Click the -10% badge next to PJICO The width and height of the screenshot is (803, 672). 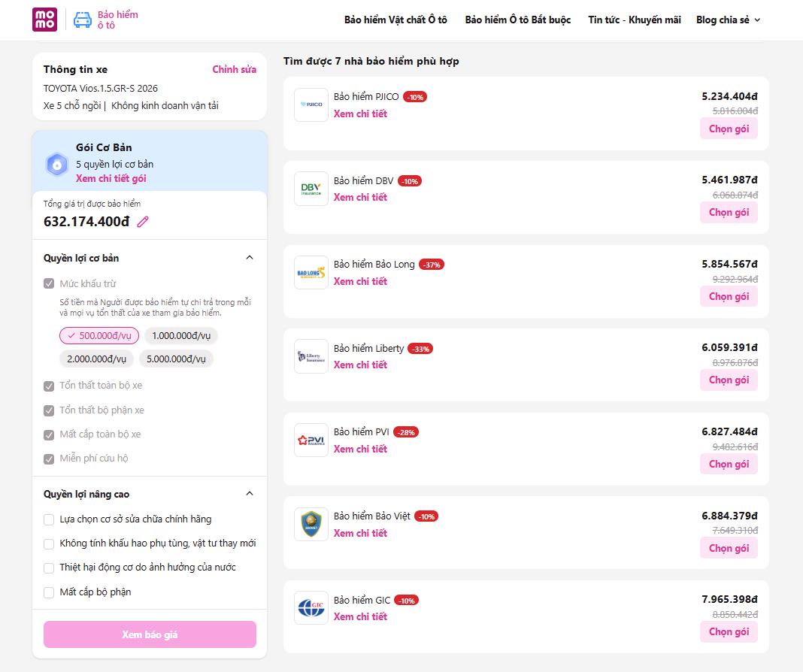coord(415,97)
